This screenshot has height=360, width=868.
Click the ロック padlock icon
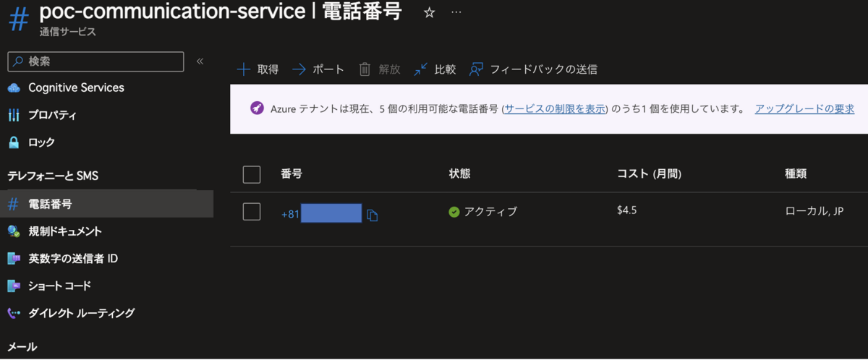13,142
